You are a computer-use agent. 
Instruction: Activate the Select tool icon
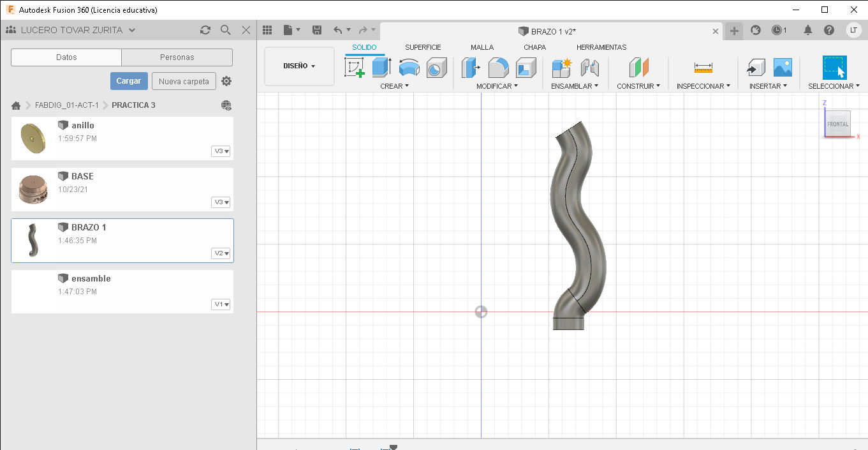click(834, 68)
